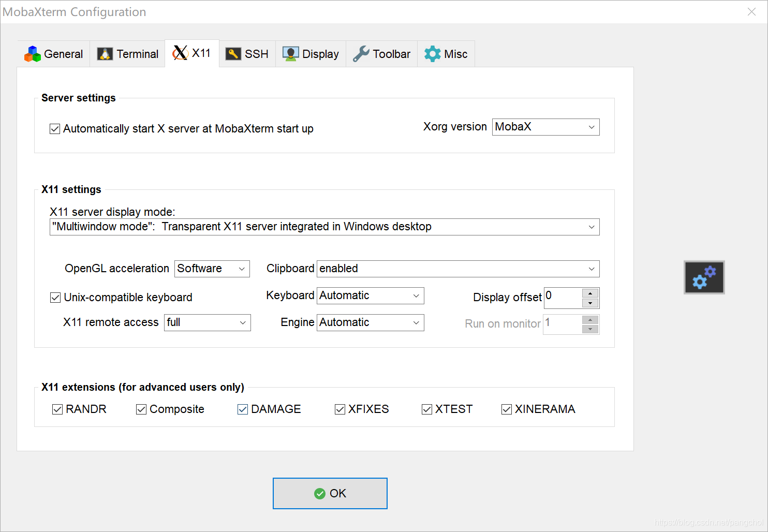The image size is (768, 532).
Task: Increase the Display offset value
Action: point(590,293)
